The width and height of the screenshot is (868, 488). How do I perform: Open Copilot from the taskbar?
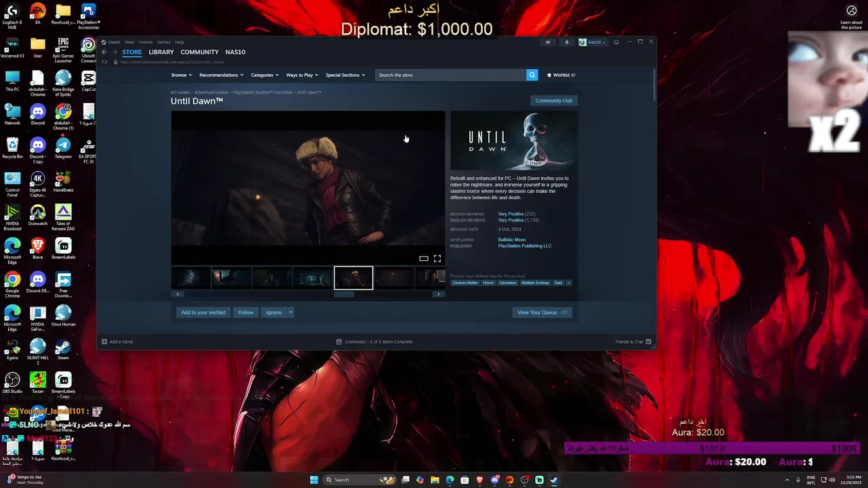[x=420, y=480]
